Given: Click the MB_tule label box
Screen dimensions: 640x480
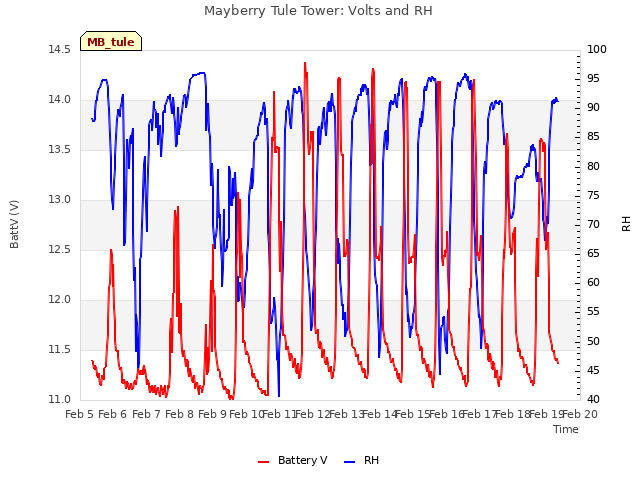Looking at the screenshot, I should pos(111,41).
